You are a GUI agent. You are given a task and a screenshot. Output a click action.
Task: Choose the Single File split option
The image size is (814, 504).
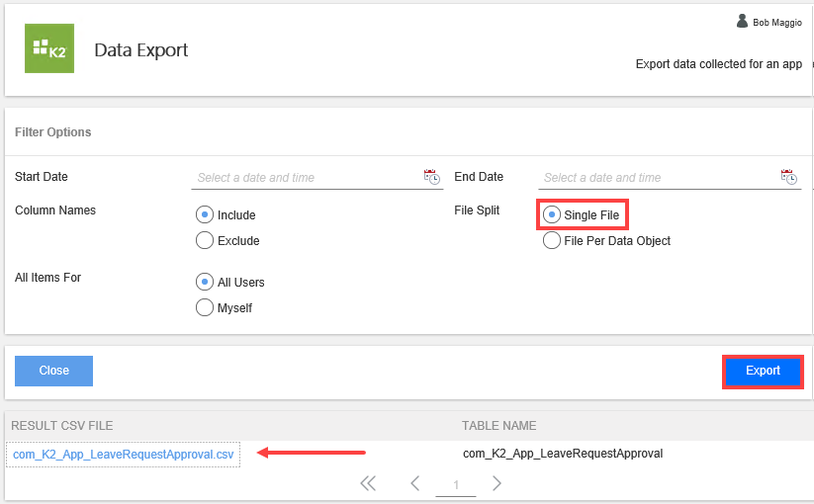pos(552,214)
